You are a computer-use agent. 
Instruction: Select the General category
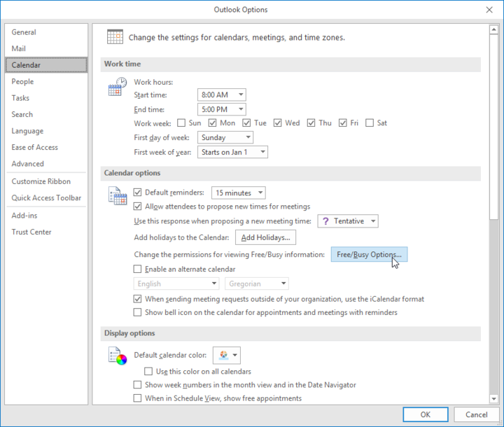[46, 32]
